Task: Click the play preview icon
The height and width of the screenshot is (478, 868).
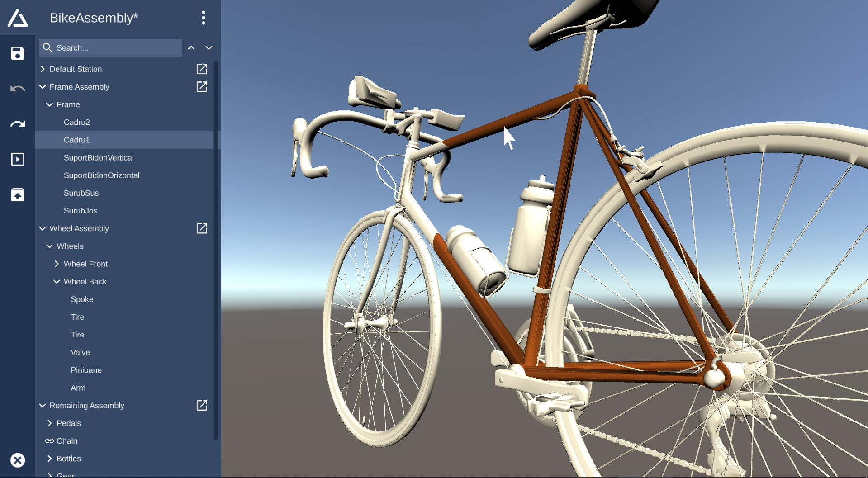Action: click(x=18, y=159)
